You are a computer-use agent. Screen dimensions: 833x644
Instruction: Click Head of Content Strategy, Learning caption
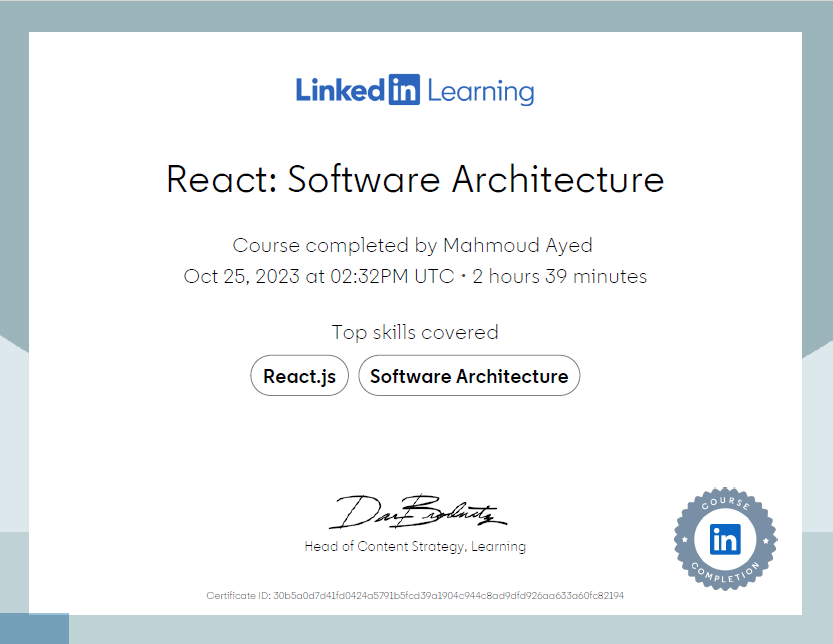tap(415, 546)
